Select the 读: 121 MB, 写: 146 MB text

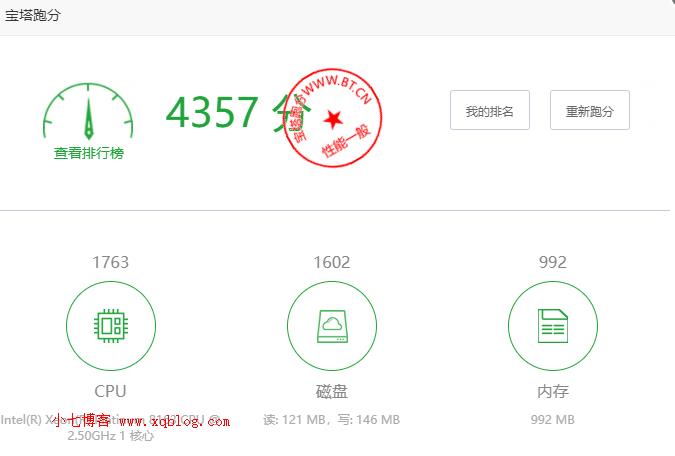tap(332, 419)
